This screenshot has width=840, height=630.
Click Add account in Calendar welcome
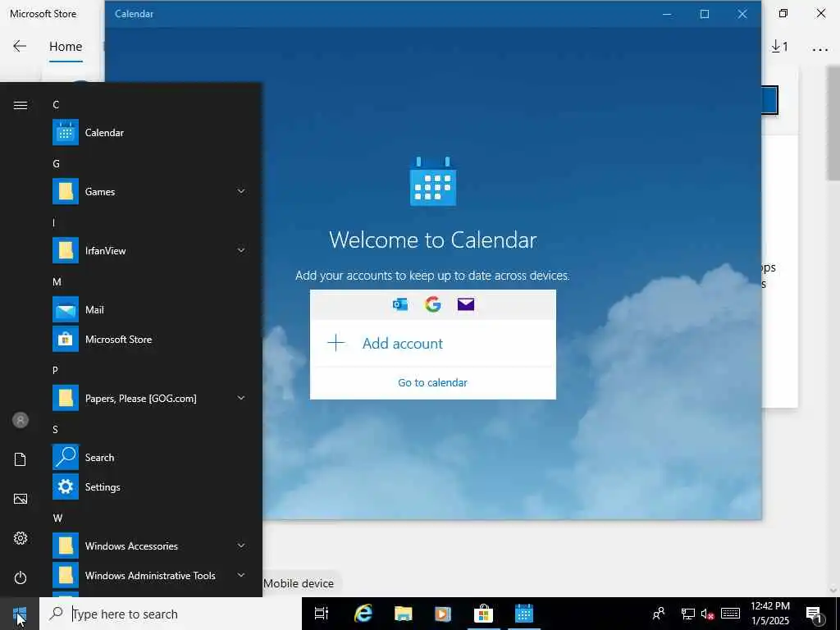433,343
